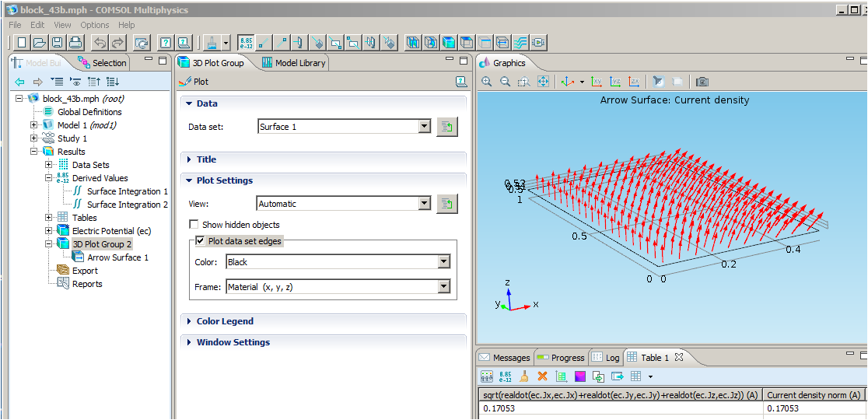Viewport: 868px width, 420px height.
Task: Take a snapshot with the camera icon
Action: tap(702, 82)
